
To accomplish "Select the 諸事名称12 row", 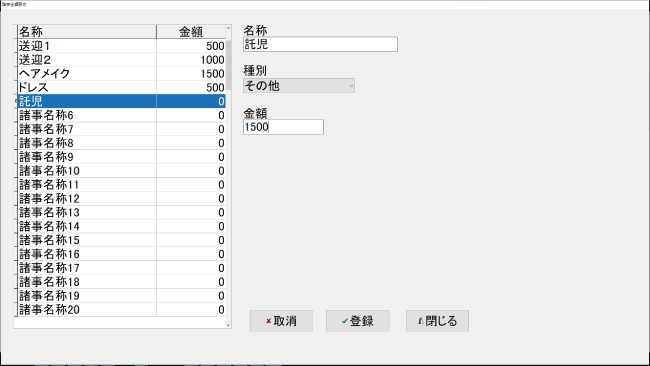I will click(x=121, y=199).
